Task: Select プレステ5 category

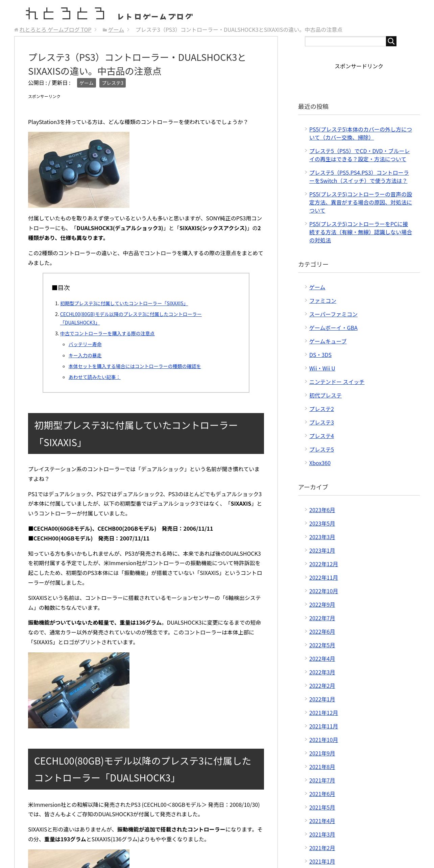Action: point(321,450)
